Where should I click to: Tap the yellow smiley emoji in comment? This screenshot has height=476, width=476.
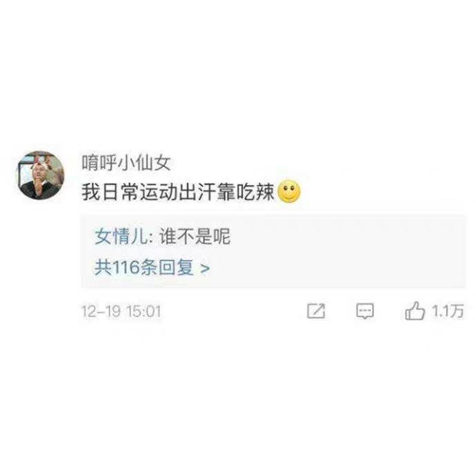pyautogui.click(x=289, y=192)
